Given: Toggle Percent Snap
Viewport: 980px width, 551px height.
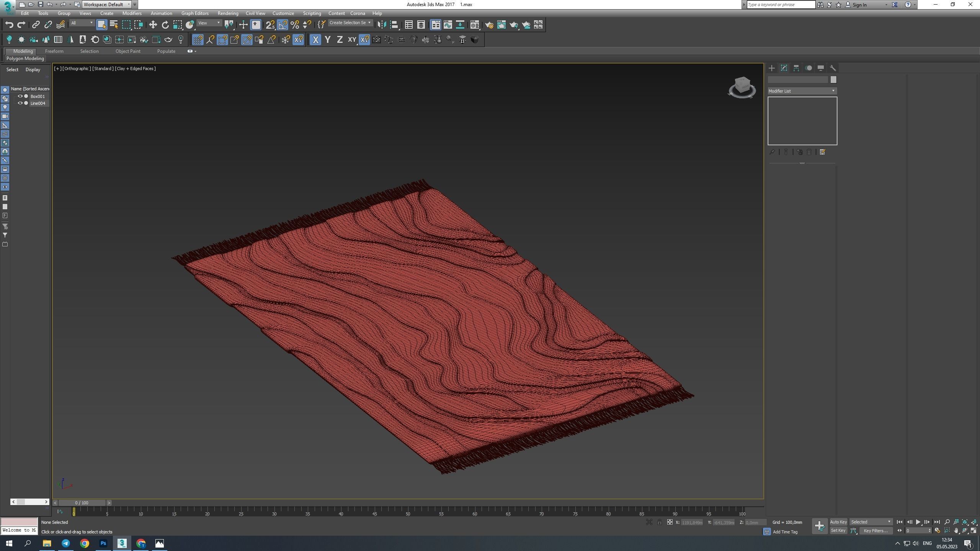Looking at the screenshot, I should pos(295,25).
